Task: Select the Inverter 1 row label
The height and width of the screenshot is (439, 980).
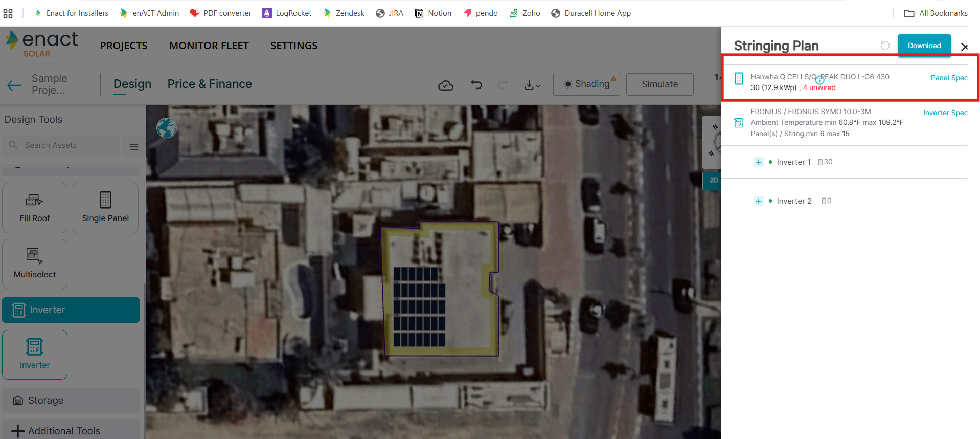Action: tap(793, 162)
